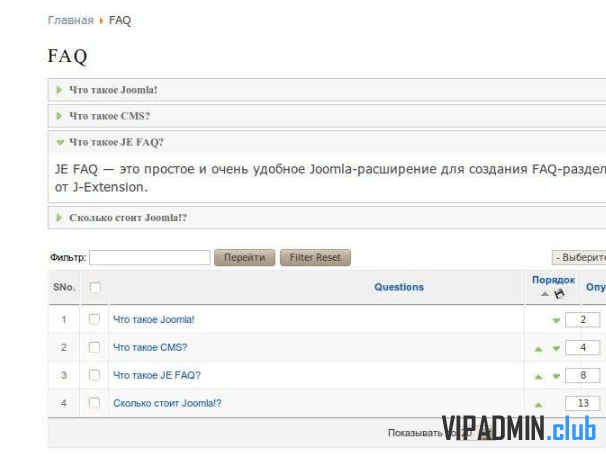The image size is (606, 462).
Task: Move 'Сколько стоит Joomla!?' up with green arrow
Action: [x=538, y=405]
